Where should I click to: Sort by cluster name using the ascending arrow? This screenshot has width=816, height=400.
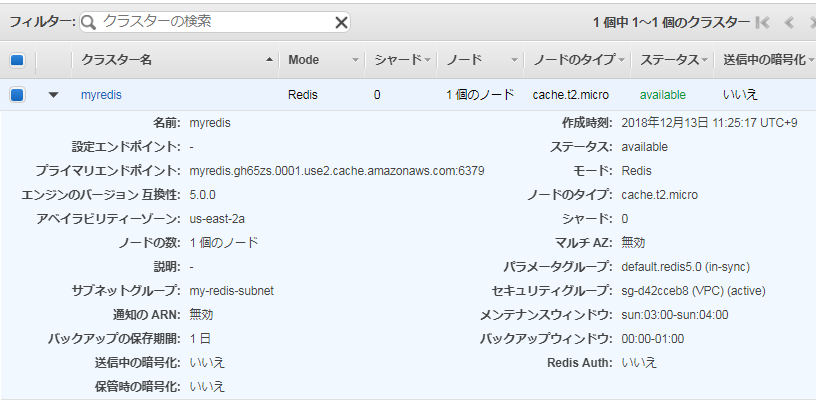click(269, 60)
